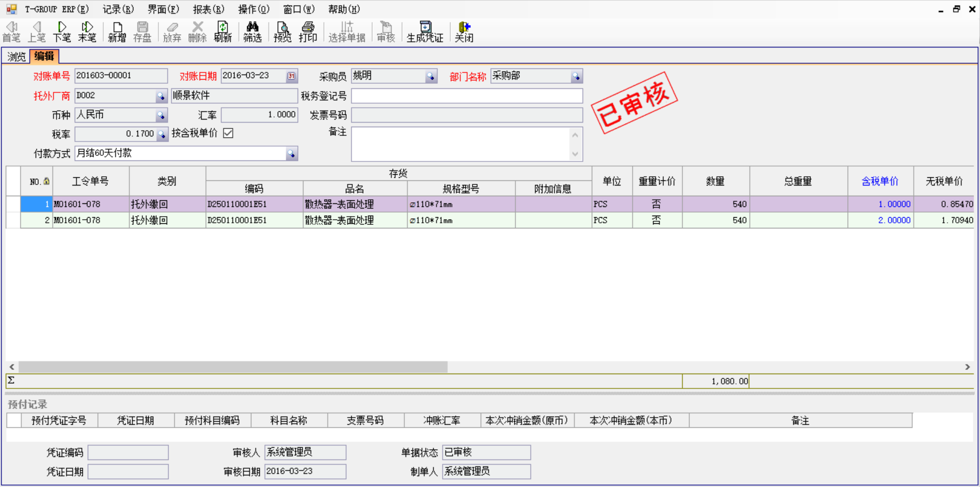Switch to the 浏览 tab
This screenshot has height=487, width=980.
point(16,57)
